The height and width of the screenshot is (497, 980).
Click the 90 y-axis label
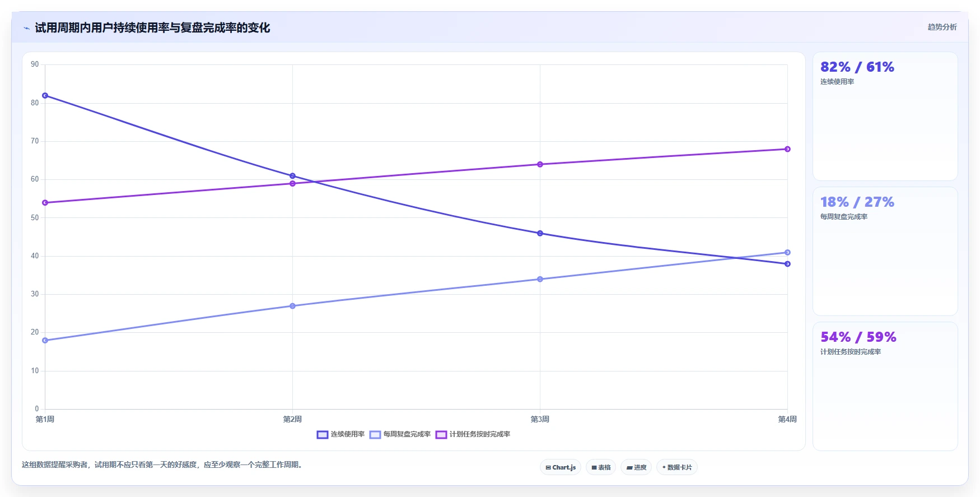[x=35, y=64]
